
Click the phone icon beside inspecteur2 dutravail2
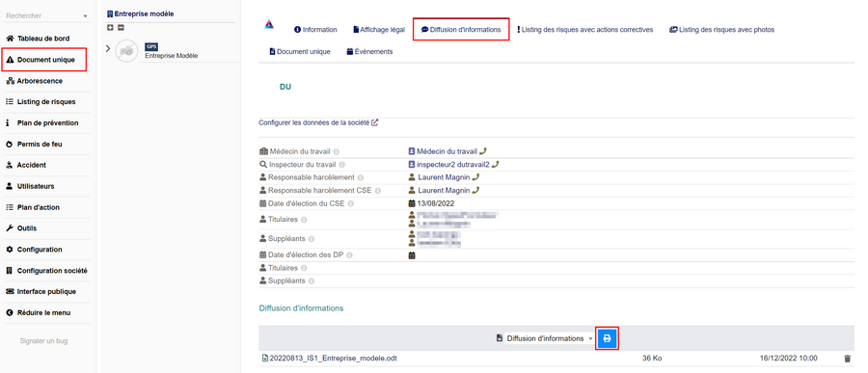pos(496,164)
